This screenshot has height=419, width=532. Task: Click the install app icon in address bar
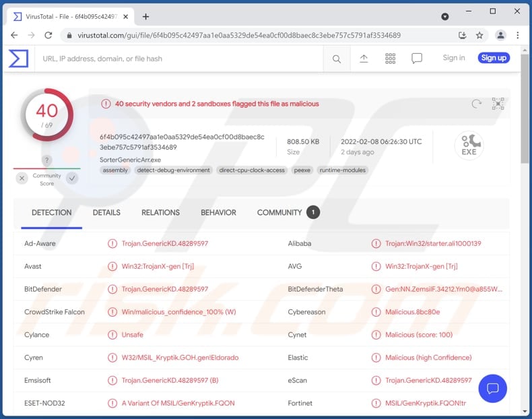tap(462, 35)
